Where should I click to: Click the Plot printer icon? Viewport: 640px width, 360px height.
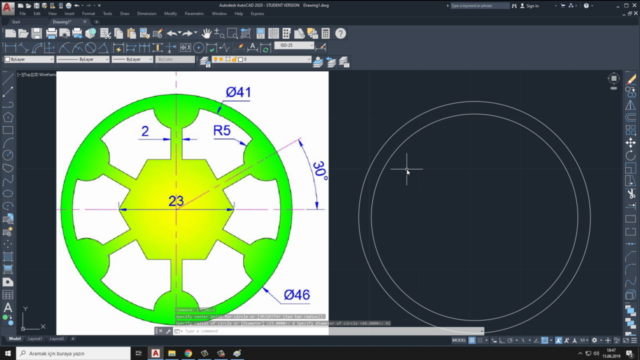pos(51,33)
